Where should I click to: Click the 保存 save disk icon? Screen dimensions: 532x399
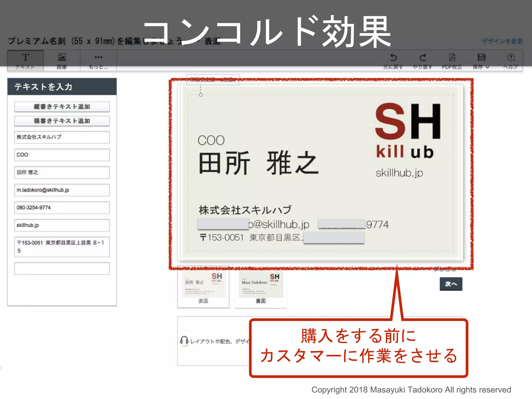pyautogui.click(x=481, y=57)
